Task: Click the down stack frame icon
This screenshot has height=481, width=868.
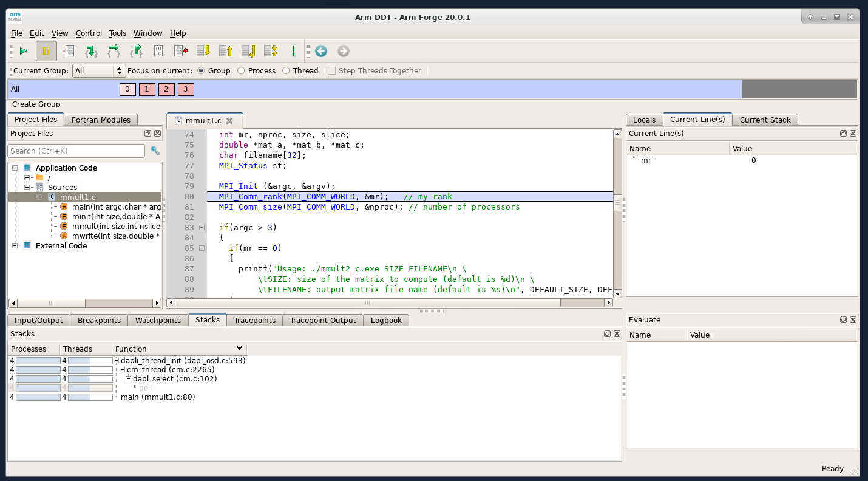Action: tap(203, 51)
